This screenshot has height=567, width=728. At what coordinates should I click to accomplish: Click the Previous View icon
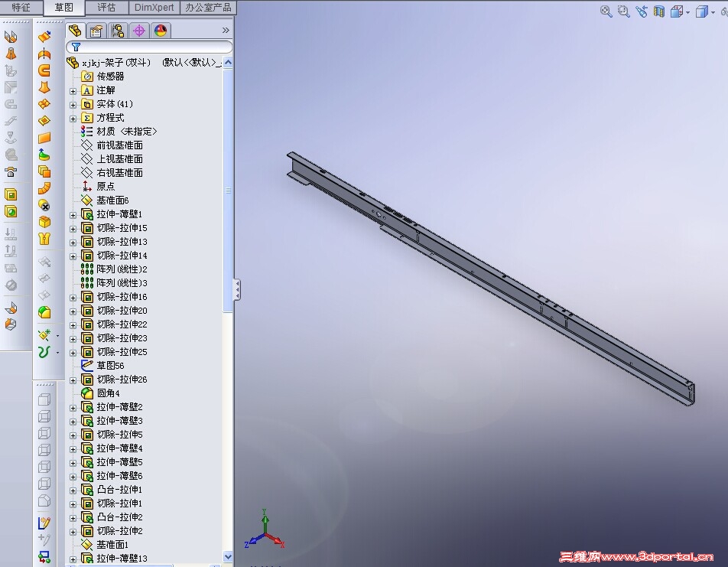[642, 11]
